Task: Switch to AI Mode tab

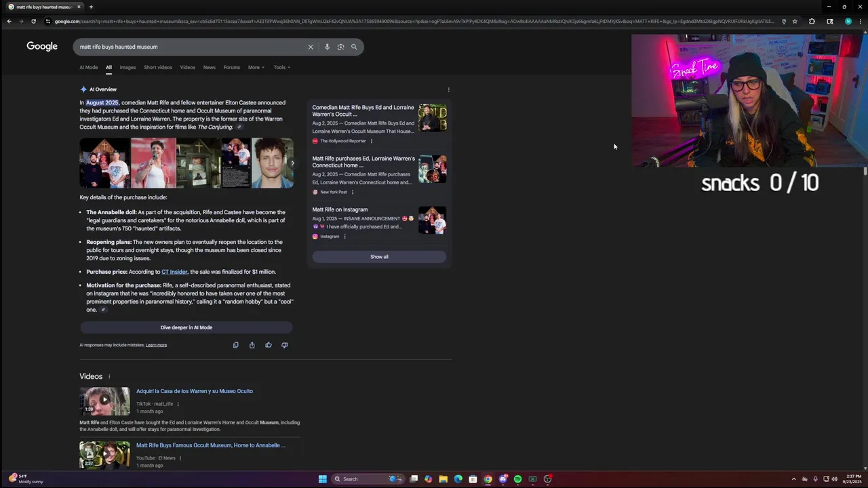Action: [88, 67]
